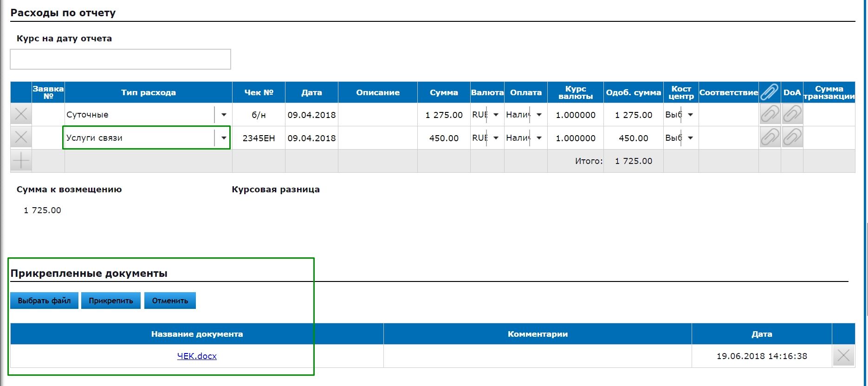Click DoA paperclip in Суточные row
The width and height of the screenshot is (868, 386).
(x=792, y=114)
